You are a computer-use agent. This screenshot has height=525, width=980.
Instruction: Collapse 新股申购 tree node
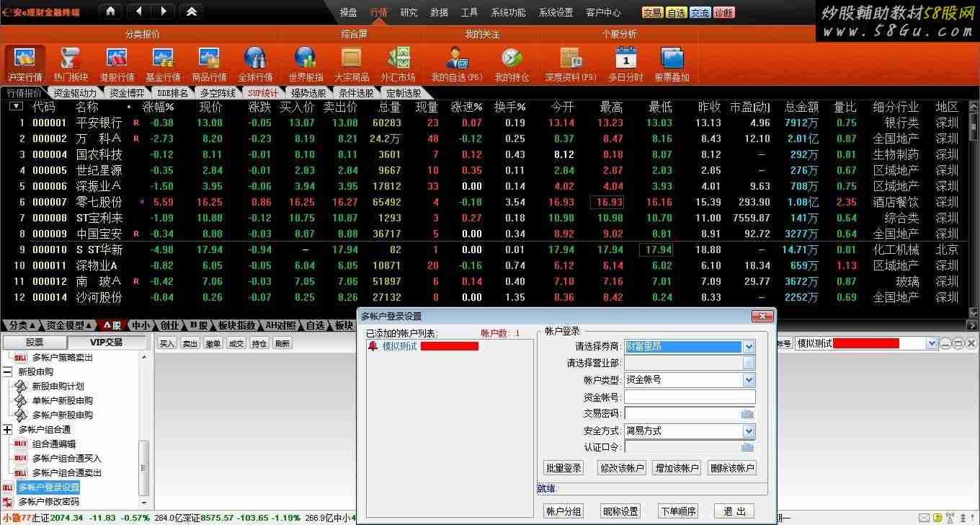coord(7,372)
